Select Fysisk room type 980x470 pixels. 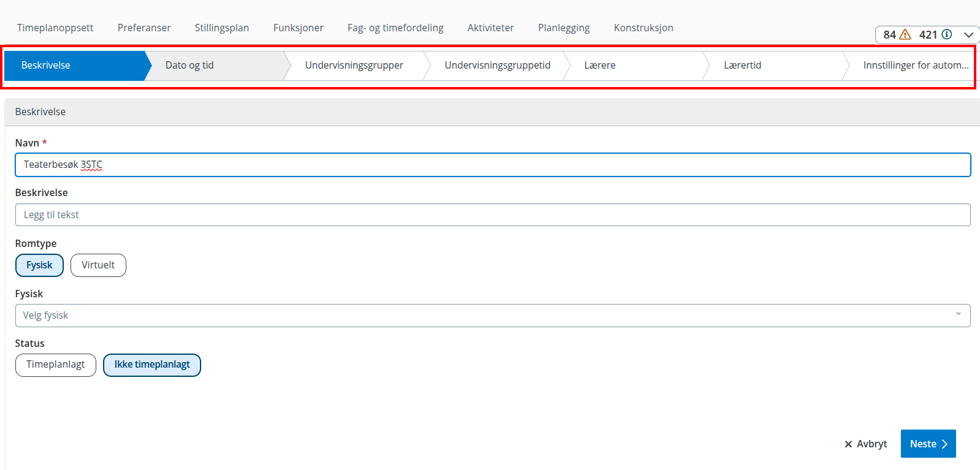[x=39, y=265]
